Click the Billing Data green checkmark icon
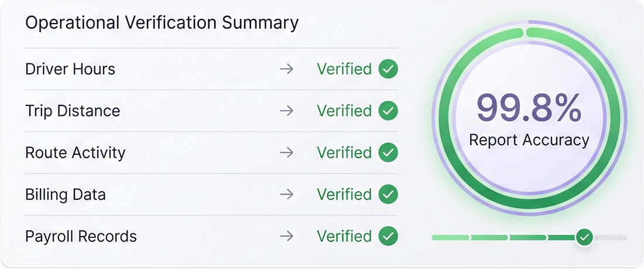Image resolution: width=644 pixels, height=269 pixels. click(x=388, y=194)
